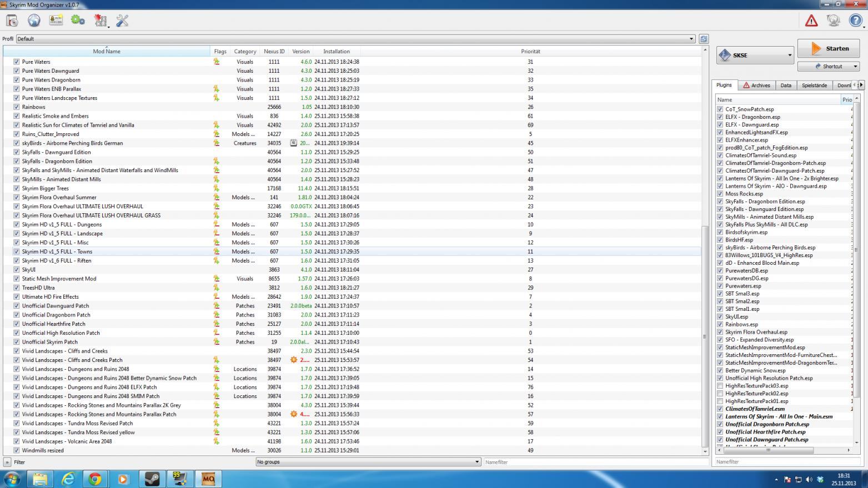This screenshot has width=868, height=488.
Task: Select Unofficial High Resolution Patch mod row
Action: click(x=352, y=333)
